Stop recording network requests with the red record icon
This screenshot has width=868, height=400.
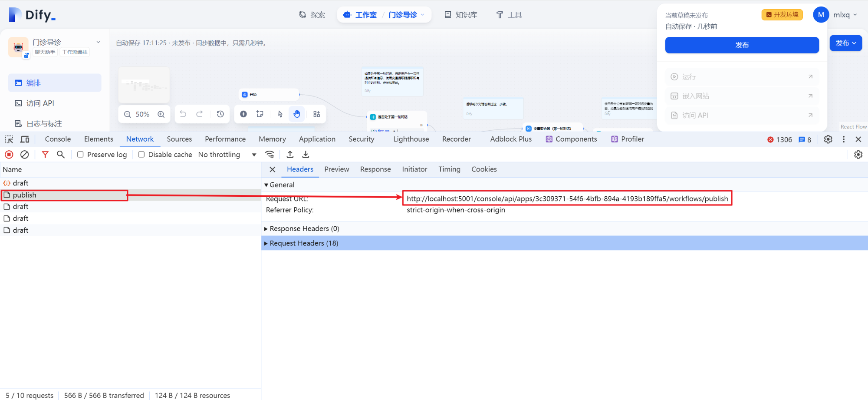tap(9, 154)
